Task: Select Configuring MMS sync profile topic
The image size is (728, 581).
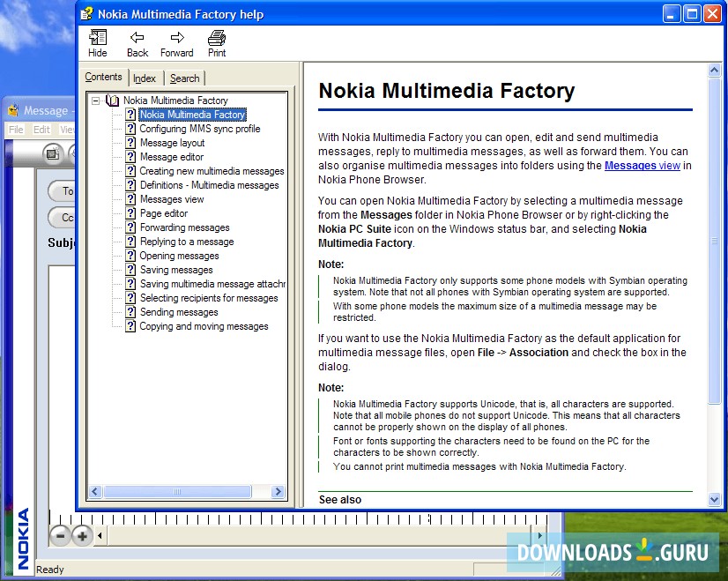Action: pos(200,129)
